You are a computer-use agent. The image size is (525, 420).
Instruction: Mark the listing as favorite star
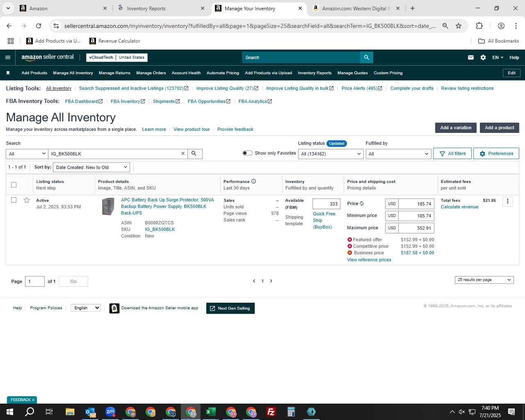27,200
